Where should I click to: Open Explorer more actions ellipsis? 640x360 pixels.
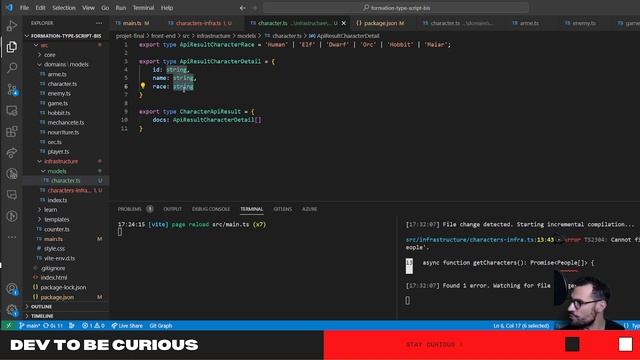pos(99,23)
